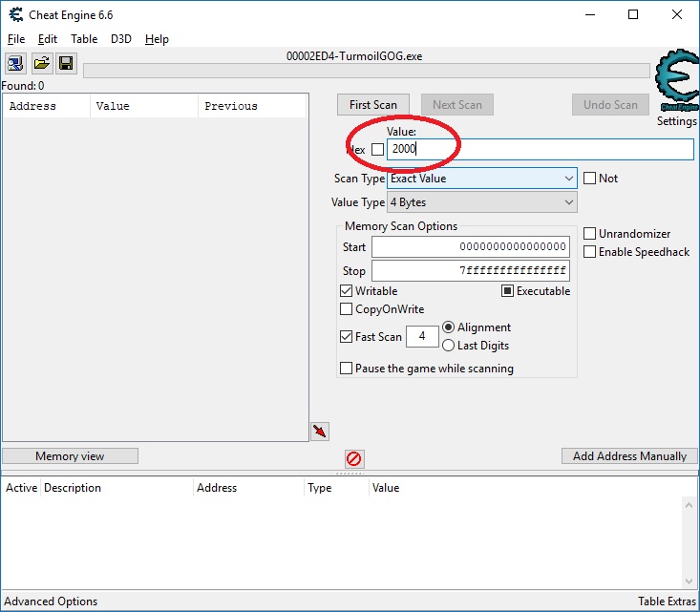Open Table Extras
This screenshot has height=612, width=700.
667,601
